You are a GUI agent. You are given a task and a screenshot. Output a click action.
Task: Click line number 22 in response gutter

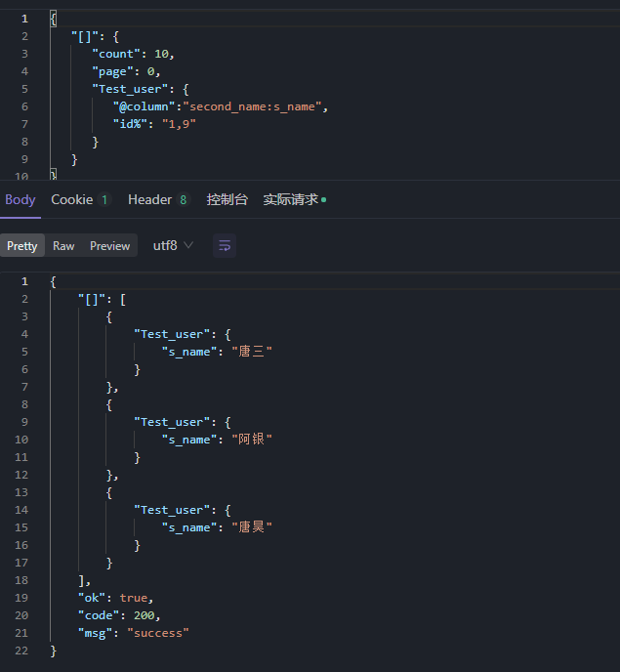pos(21,651)
